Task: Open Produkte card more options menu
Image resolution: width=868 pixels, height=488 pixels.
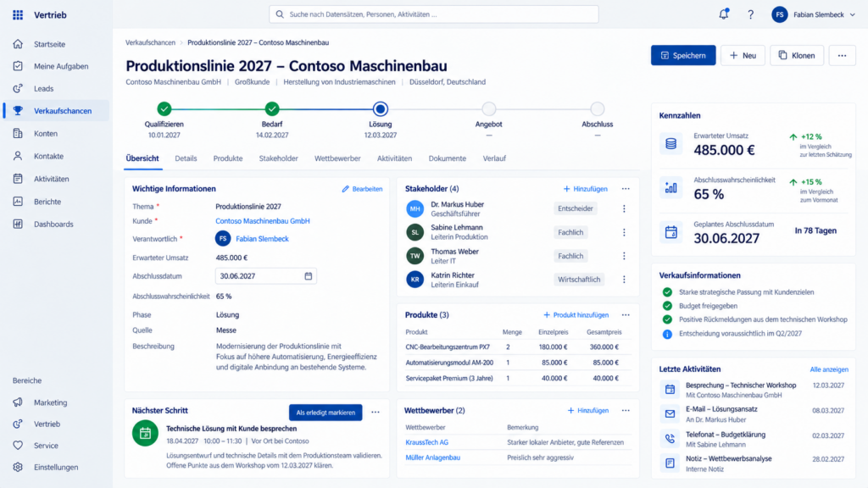Action: 626,315
